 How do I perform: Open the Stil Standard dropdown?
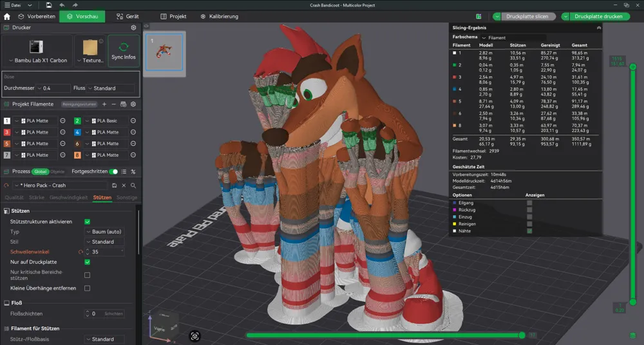click(104, 242)
